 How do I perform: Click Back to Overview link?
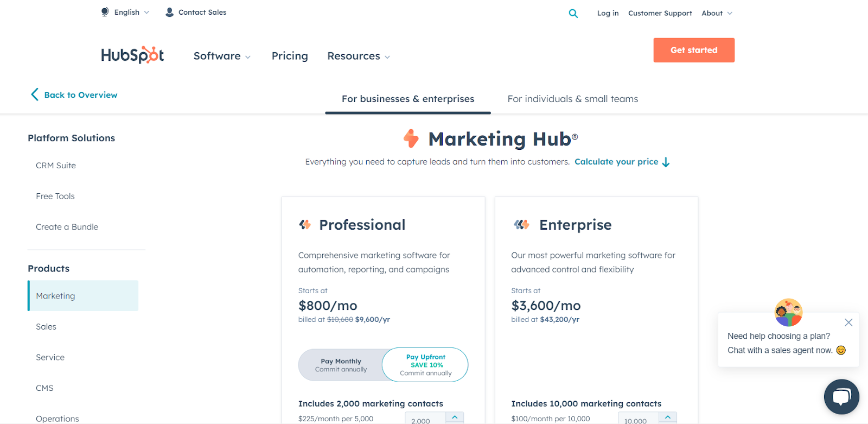[81, 95]
